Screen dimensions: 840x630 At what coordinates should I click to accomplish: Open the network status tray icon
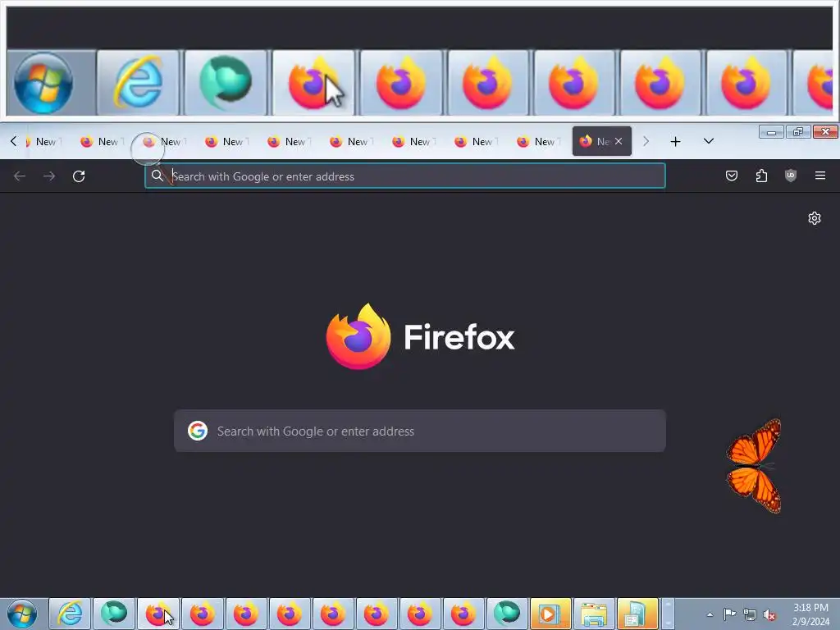click(750, 614)
